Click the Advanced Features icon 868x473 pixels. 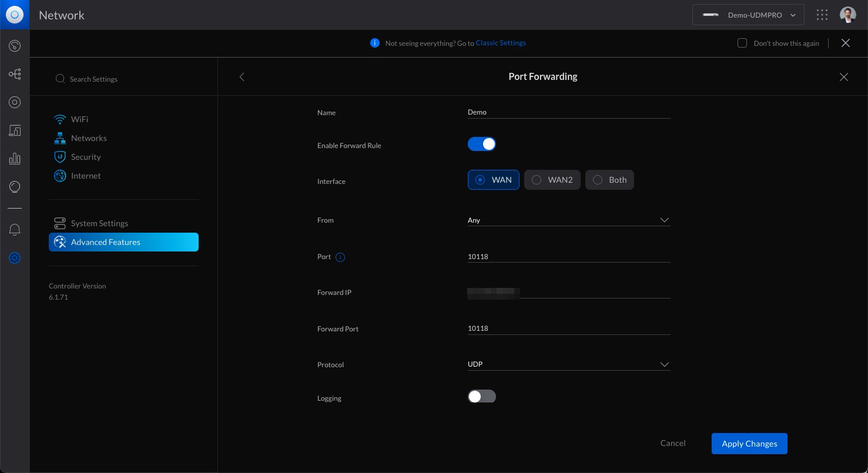pos(60,242)
